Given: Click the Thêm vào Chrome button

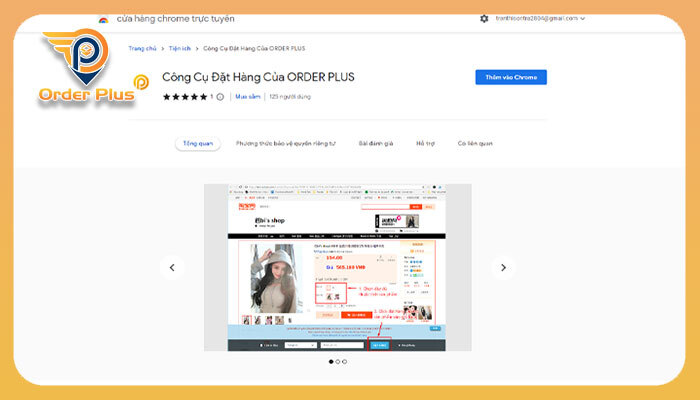Looking at the screenshot, I should click(x=511, y=77).
